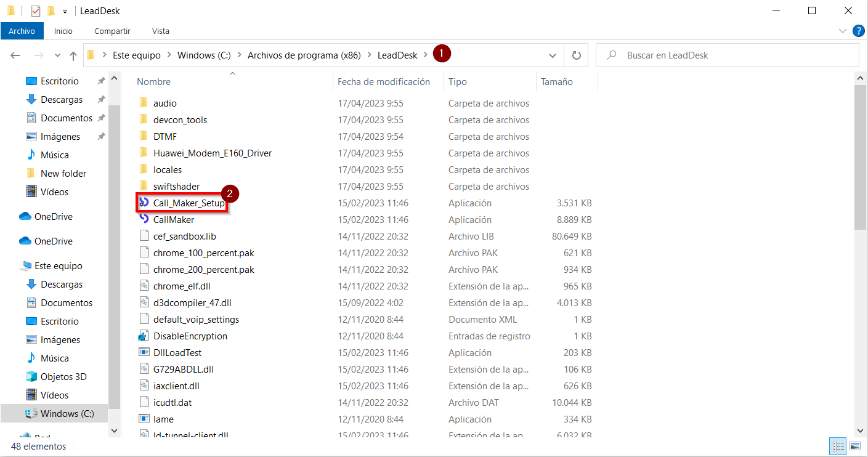The height and width of the screenshot is (457, 868).
Task: Switch to large icons view layout
Action: tap(855, 446)
